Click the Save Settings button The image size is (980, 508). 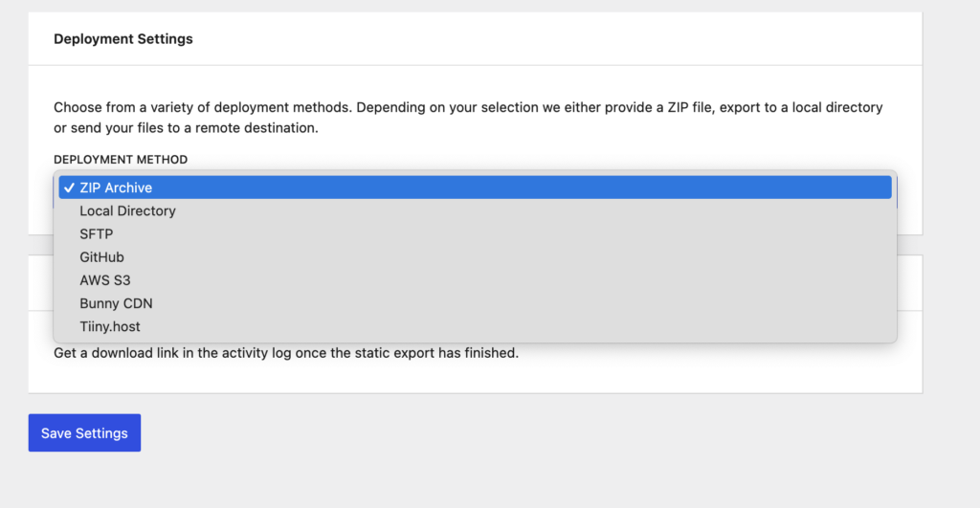click(84, 432)
